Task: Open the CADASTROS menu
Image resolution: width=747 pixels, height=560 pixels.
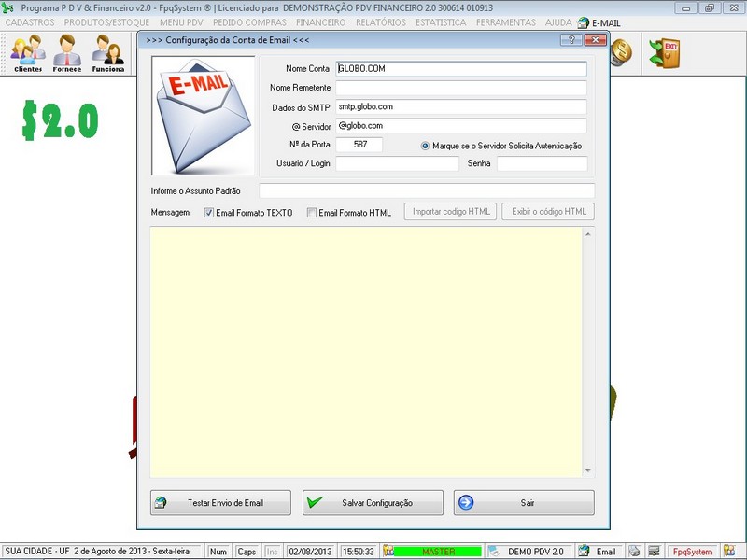Action: click(30, 22)
